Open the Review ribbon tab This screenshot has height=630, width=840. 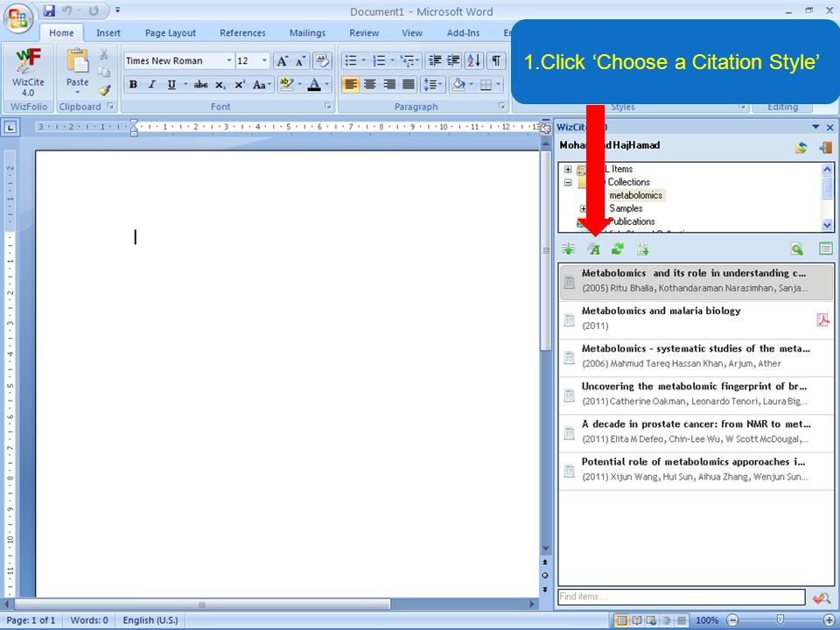364,32
